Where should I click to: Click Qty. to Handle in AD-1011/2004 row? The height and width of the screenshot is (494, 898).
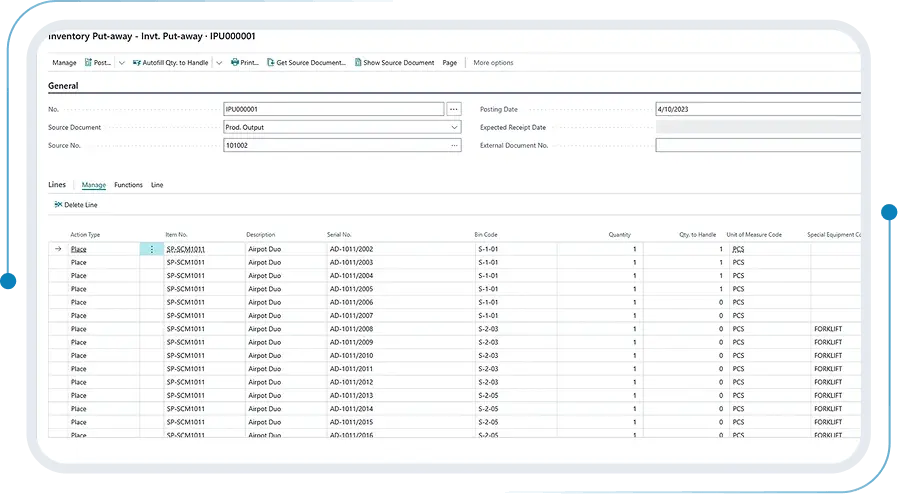coord(721,276)
